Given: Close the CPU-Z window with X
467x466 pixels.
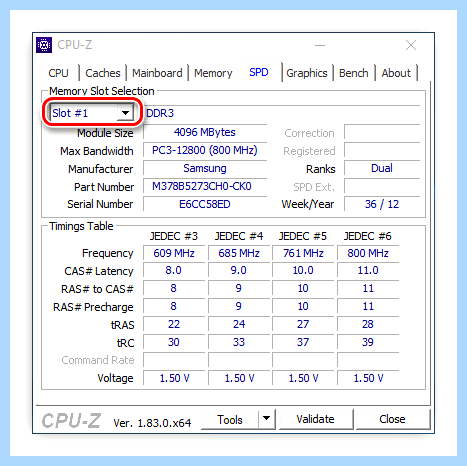Looking at the screenshot, I should point(411,45).
